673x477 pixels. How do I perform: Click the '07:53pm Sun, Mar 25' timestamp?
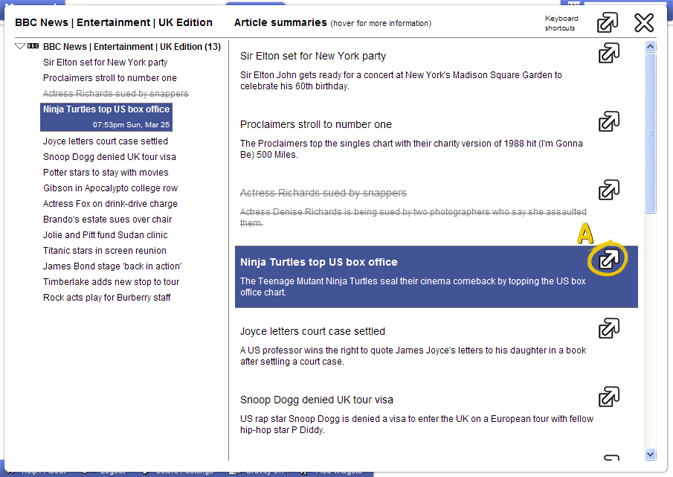(131, 125)
